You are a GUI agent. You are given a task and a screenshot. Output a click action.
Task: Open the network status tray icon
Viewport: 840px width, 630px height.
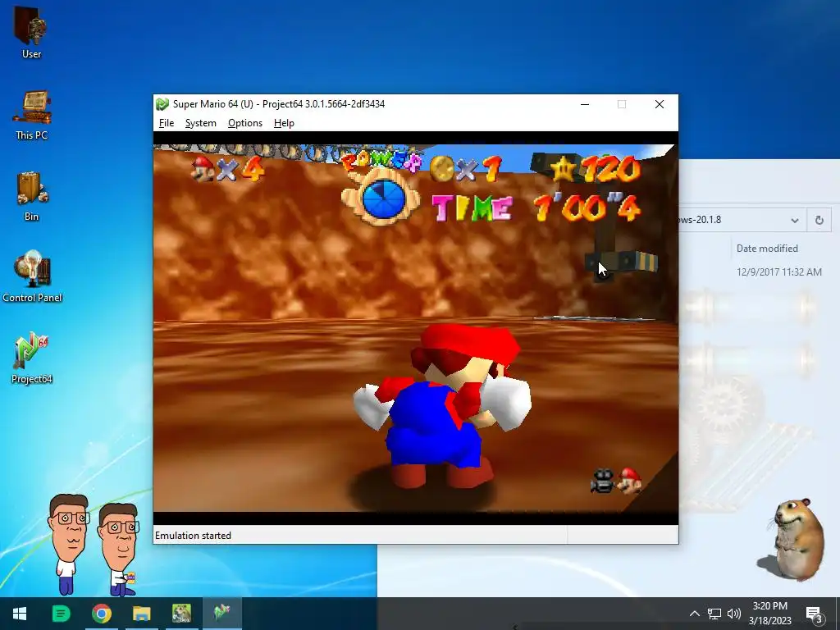[x=714, y=614]
